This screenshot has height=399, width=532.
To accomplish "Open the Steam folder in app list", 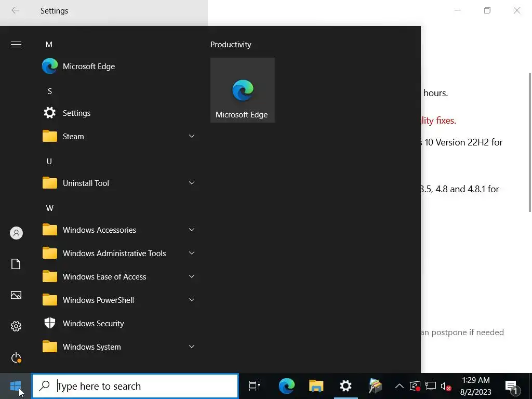I will (x=118, y=137).
